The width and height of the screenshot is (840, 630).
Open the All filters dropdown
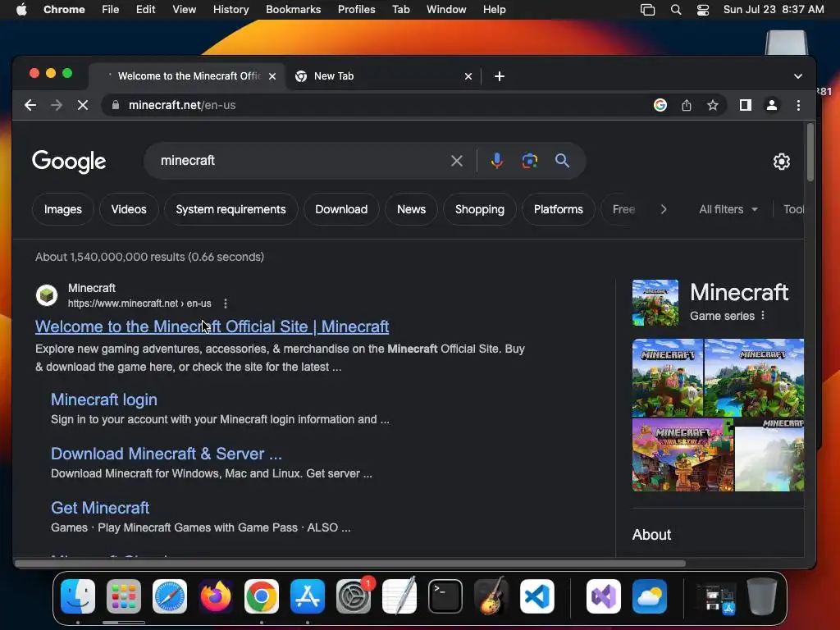[x=728, y=209]
